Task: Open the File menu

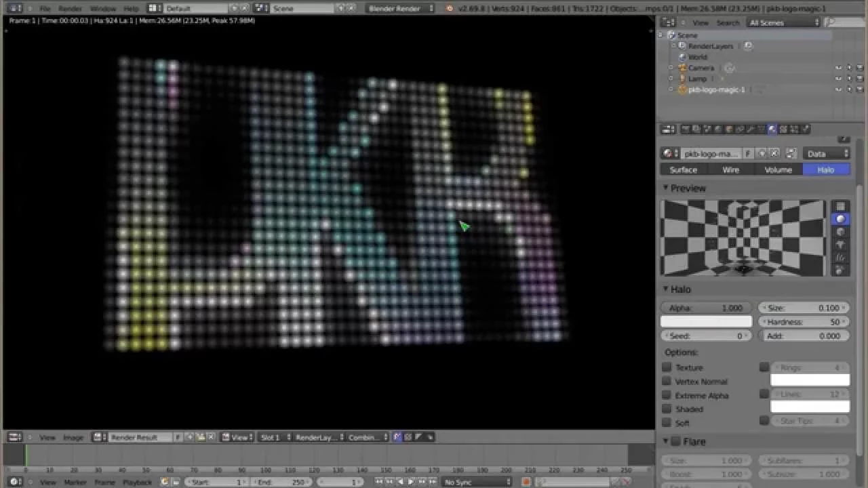Action: pyautogui.click(x=45, y=8)
